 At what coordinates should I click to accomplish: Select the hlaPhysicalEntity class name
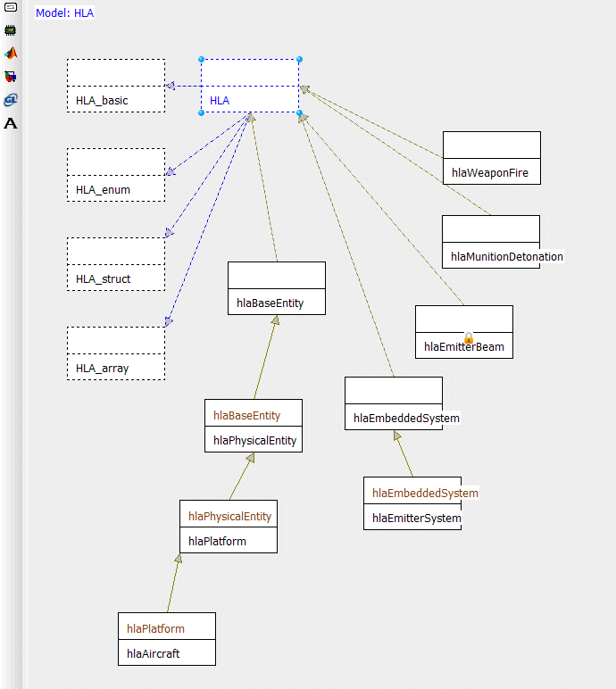[x=254, y=440]
